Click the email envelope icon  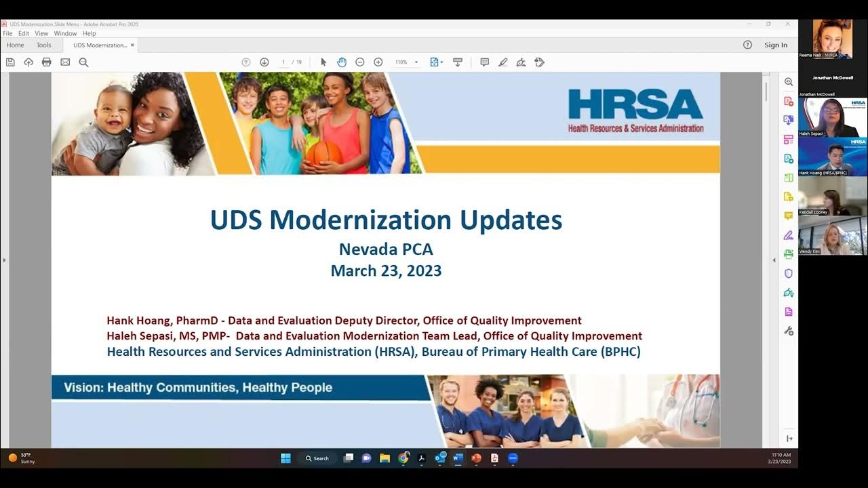click(x=65, y=62)
